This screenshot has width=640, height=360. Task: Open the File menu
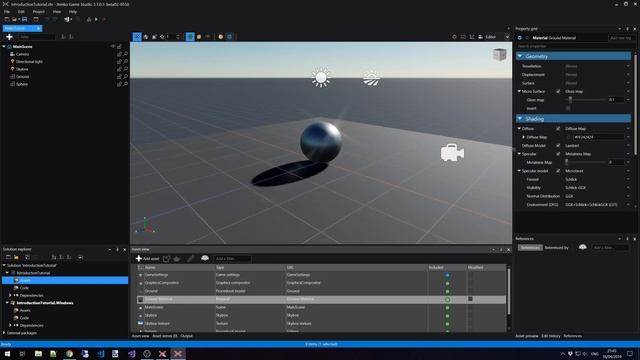[7, 12]
